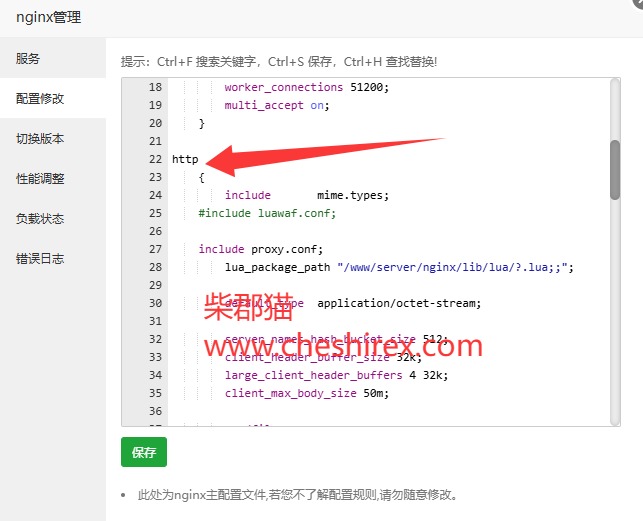Open the 错误日志 tab
Image resolution: width=643 pixels, height=521 pixels.
click(x=52, y=258)
